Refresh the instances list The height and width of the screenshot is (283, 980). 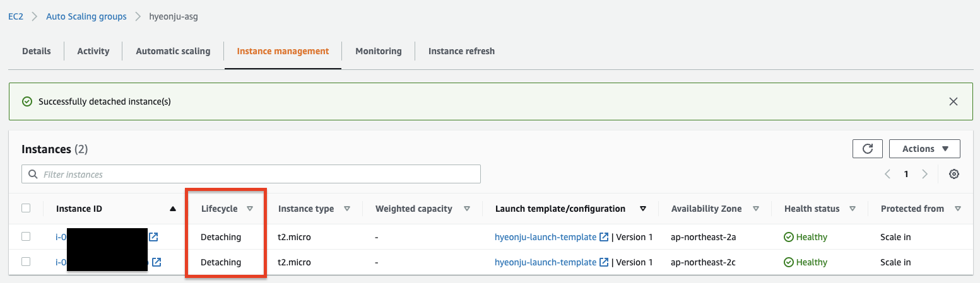coord(867,149)
